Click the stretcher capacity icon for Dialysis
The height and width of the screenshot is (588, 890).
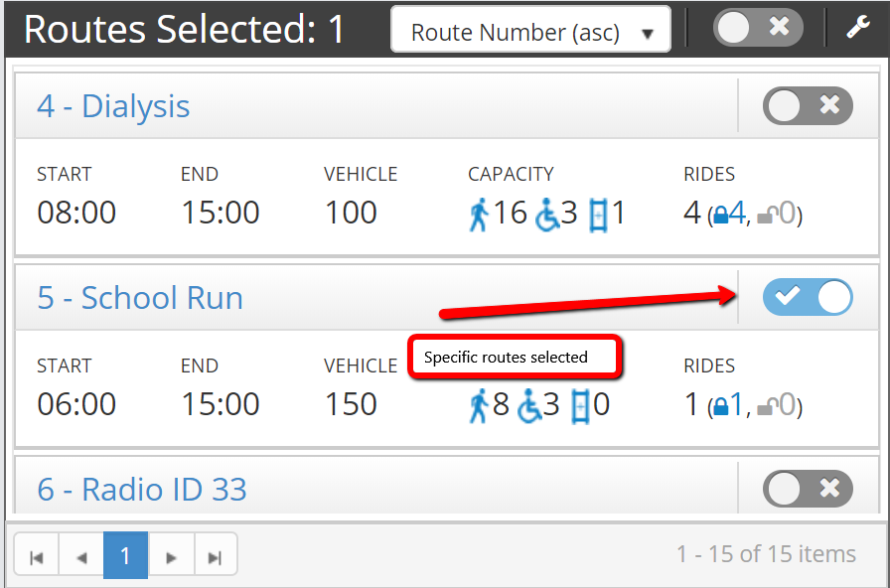[598, 216]
